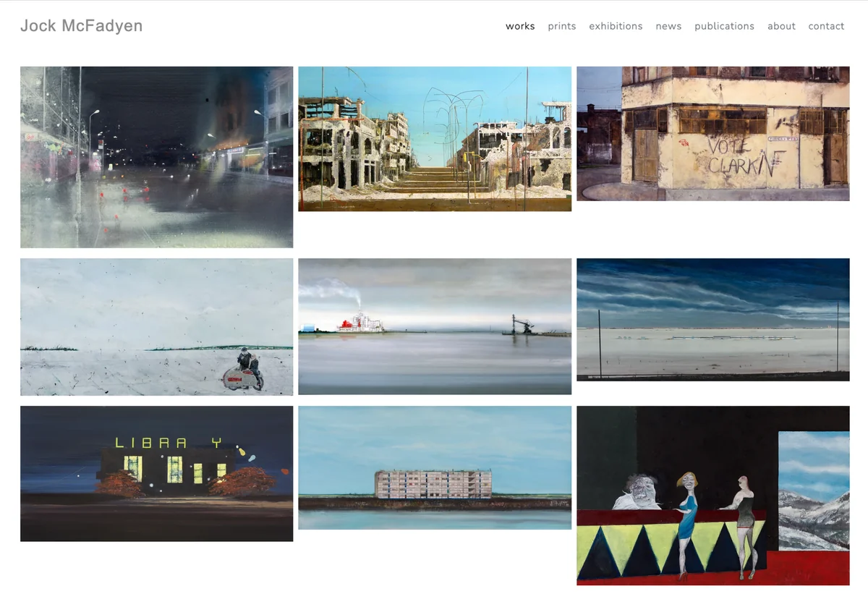Open the bar figures with mountain window painting
The width and height of the screenshot is (868, 594).
[713, 496]
